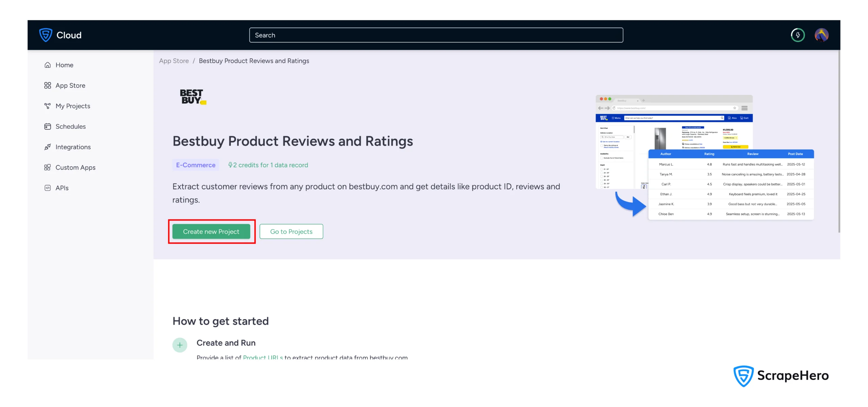Click the Custom Apps icon in sidebar

click(x=47, y=167)
